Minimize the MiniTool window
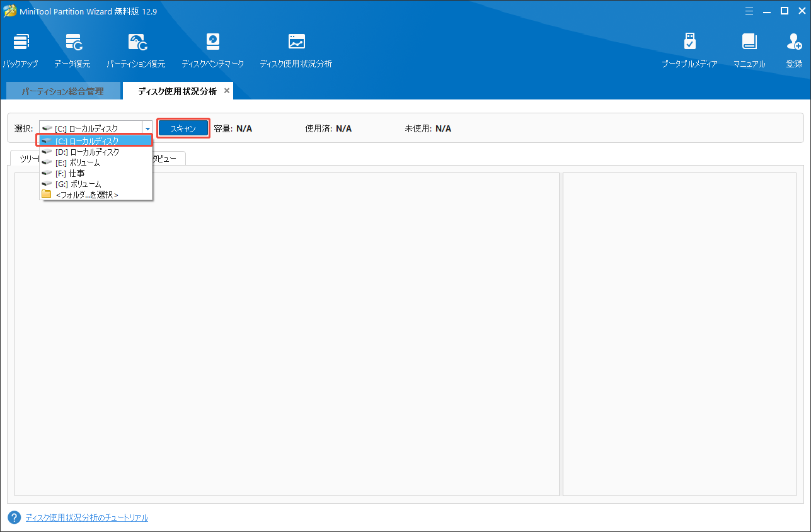The height and width of the screenshot is (532, 811). coord(767,11)
